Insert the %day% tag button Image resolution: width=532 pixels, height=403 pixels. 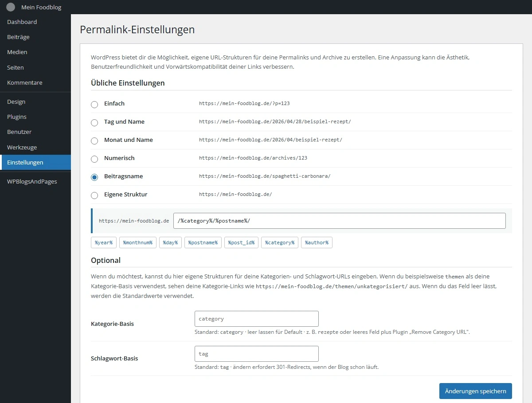click(170, 243)
